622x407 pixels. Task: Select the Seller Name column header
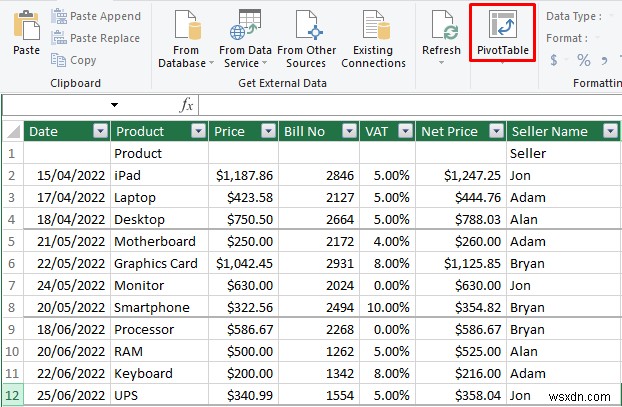563,131
